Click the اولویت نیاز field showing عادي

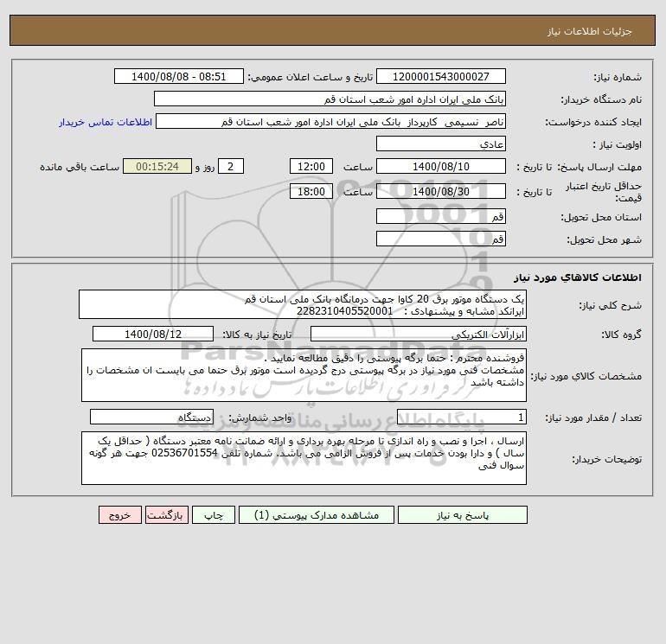tap(441, 143)
